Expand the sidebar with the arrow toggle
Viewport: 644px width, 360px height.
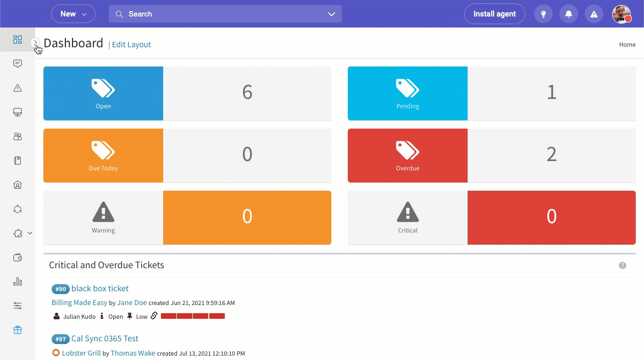[x=35, y=42]
